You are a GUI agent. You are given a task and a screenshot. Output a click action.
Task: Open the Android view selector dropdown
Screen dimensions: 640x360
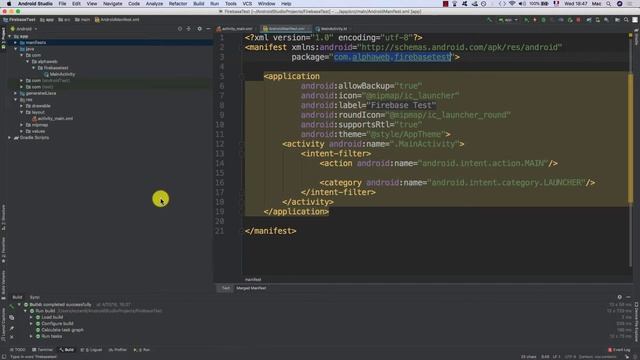point(24,29)
